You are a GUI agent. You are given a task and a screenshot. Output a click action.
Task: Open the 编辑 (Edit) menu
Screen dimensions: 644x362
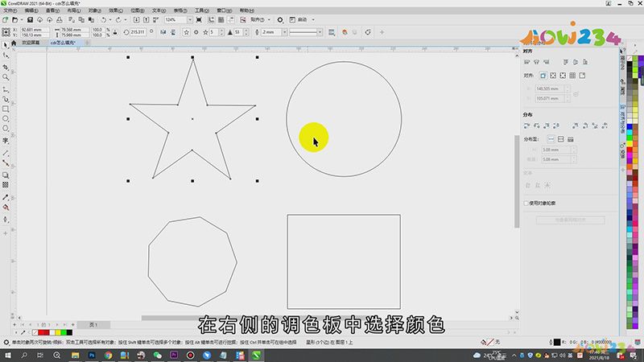(31, 10)
